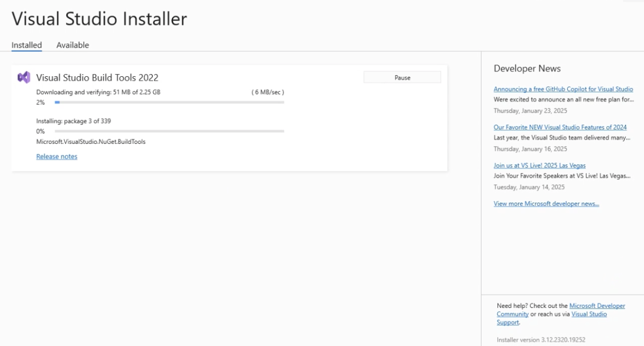Click the 'Thursday, January 16, 2025' date

pos(530,149)
